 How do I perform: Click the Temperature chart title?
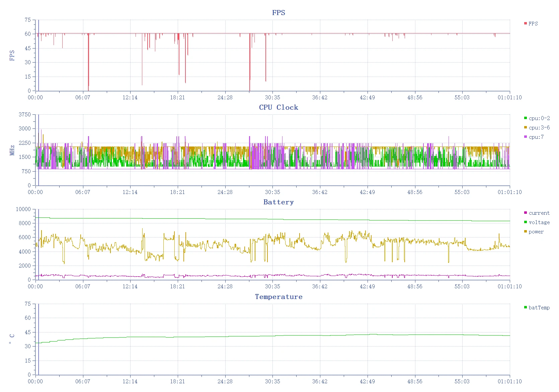coord(278,297)
